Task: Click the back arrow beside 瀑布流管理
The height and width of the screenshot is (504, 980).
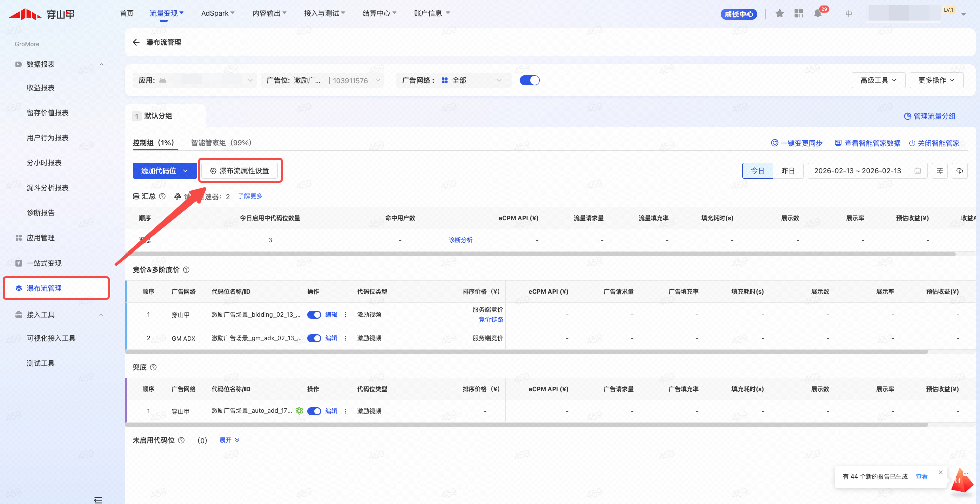Action: [136, 42]
